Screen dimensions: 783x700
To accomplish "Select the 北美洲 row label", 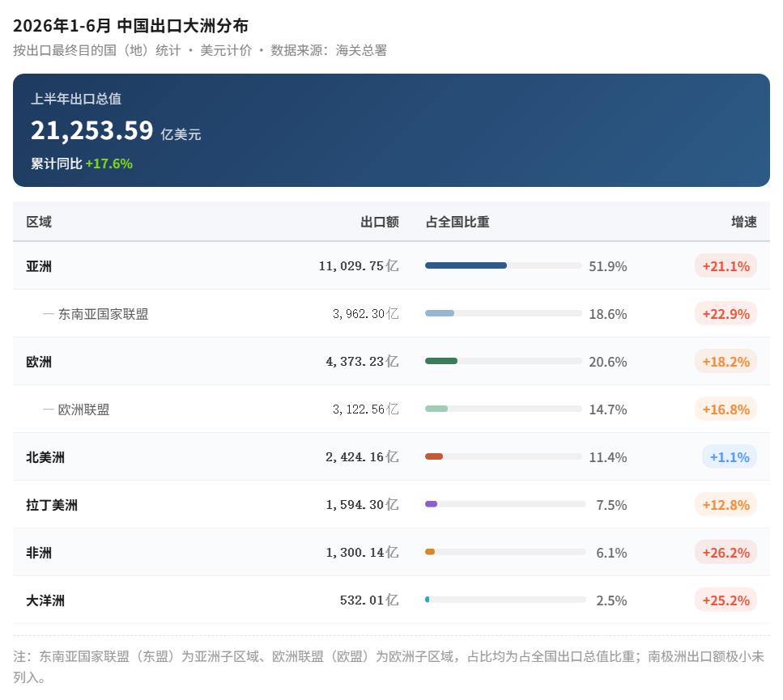I will coord(45,457).
